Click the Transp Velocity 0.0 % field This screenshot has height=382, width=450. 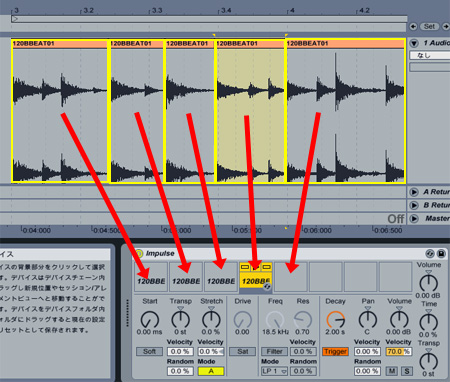click(180, 351)
